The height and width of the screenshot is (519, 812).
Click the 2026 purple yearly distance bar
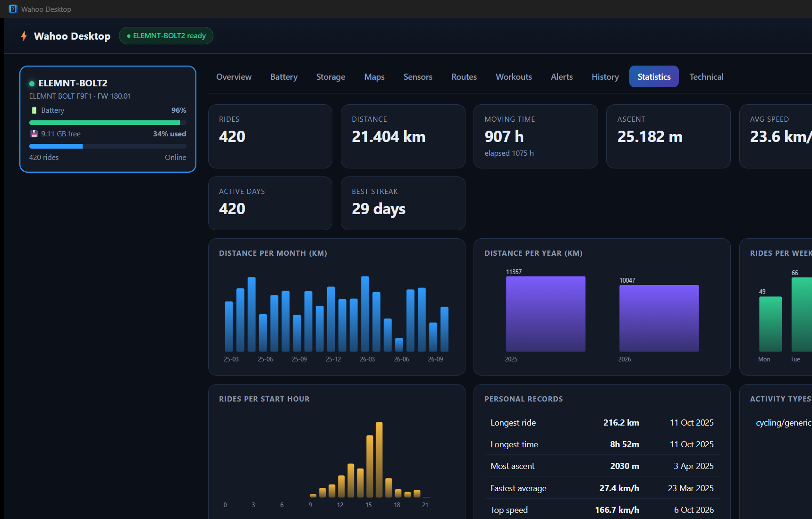(659, 318)
